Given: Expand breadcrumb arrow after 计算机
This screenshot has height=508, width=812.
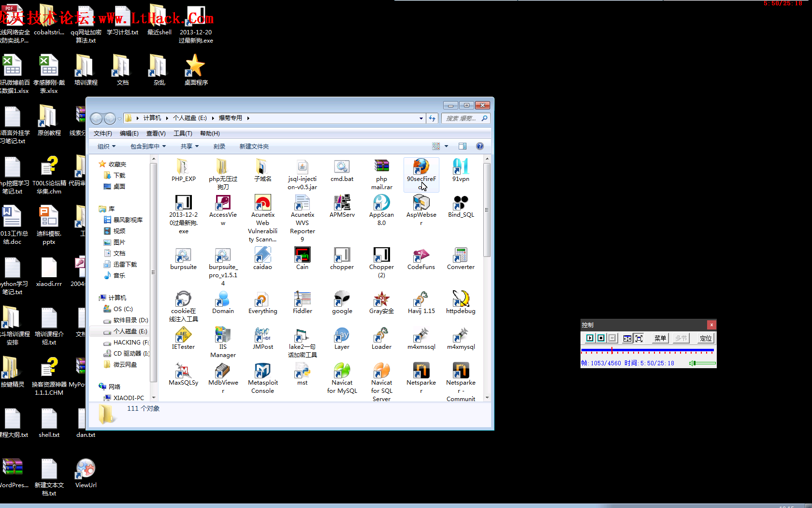Looking at the screenshot, I should click(167, 118).
